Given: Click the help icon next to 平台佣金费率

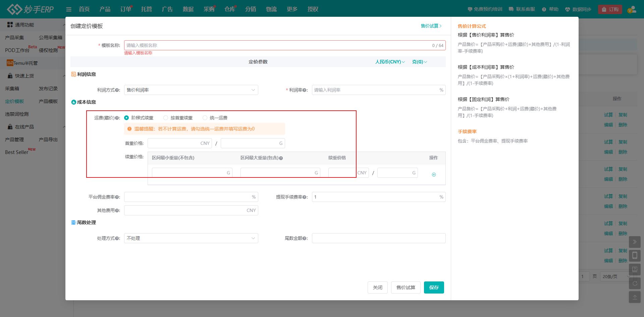Looking at the screenshot, I should [x=117, y=197].
